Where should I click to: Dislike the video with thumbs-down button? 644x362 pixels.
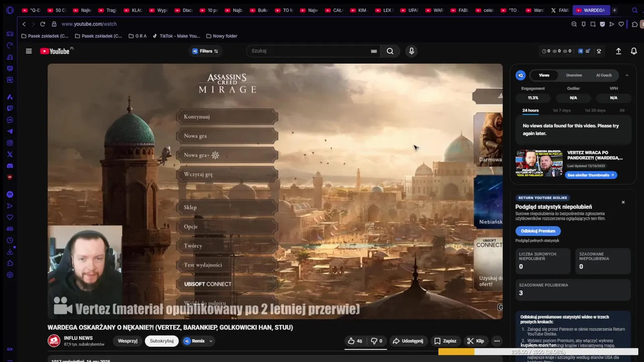(377, 341)
